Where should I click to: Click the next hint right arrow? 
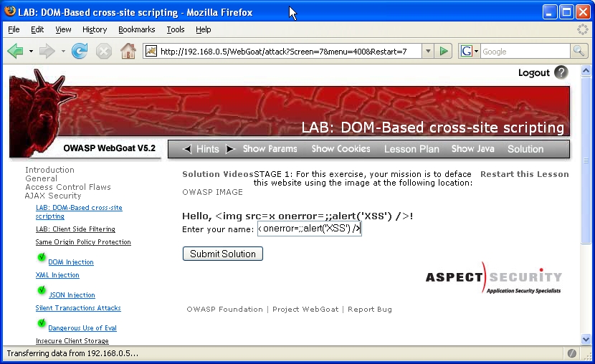point(230,149)
